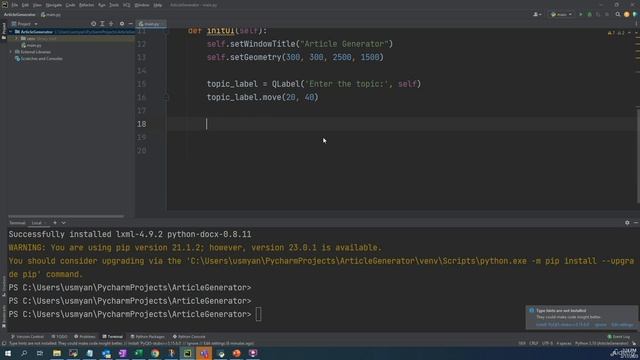Open the Run menu
This screenshot has height=360, width=640.
point(102,5)
